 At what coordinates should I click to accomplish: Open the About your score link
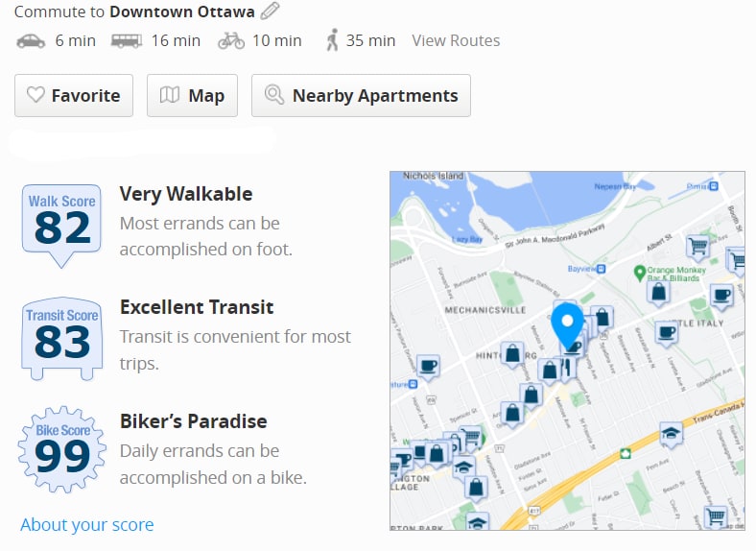pyautogui.click(x=86, y=524)
